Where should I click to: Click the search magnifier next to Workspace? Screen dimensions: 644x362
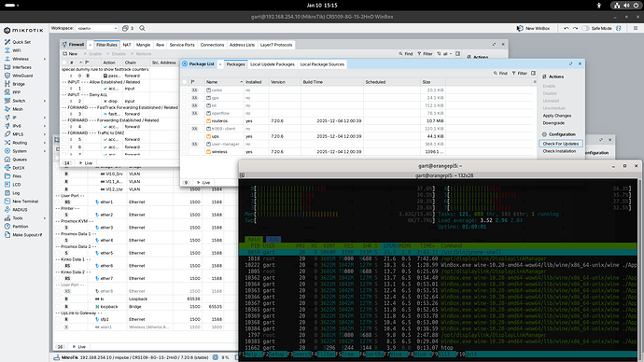pyautogui.click(x=142, y=28)
